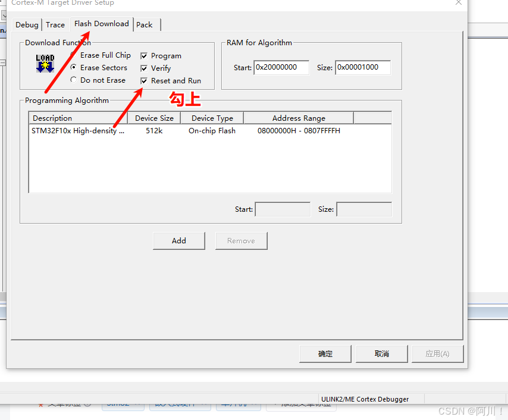Choose the Erase Sectors radio button
The height and width of the screenshot is (420, 508).
[74, 67]
